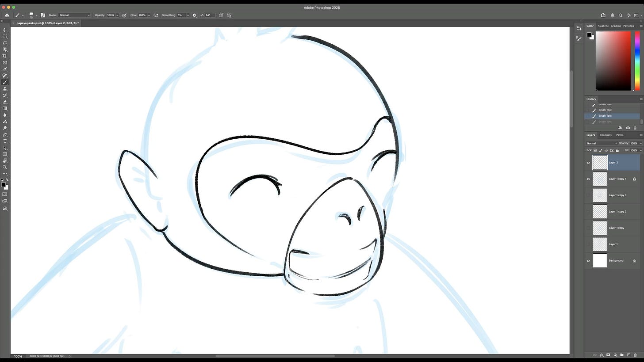Switch to the Patterns tab
The width and height of the screenshot is (644, 362).
click(x=629, y=26)
